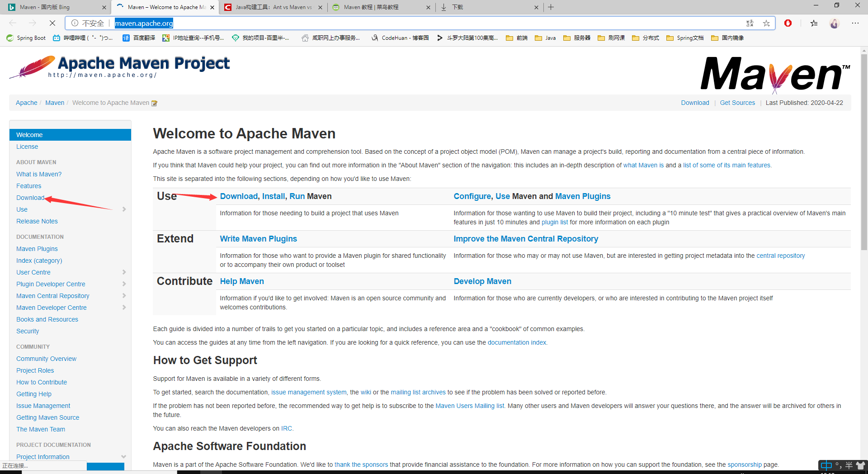
Task: Open Security in the sidebar
Action: pos(28,331)
